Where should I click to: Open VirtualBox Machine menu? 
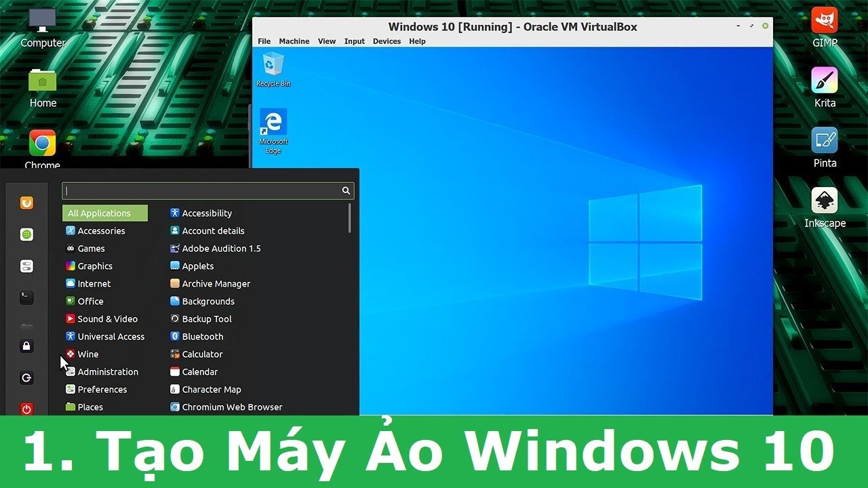pos(294,41)
